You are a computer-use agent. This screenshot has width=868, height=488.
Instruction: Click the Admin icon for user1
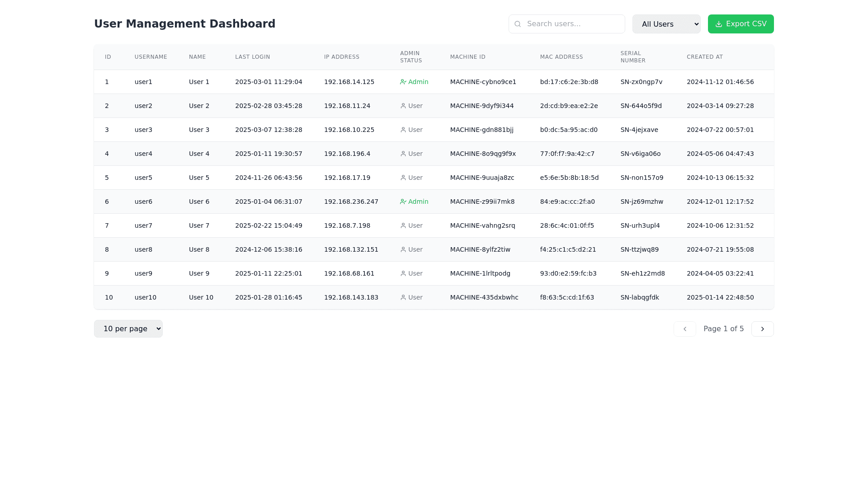point(403,82)
